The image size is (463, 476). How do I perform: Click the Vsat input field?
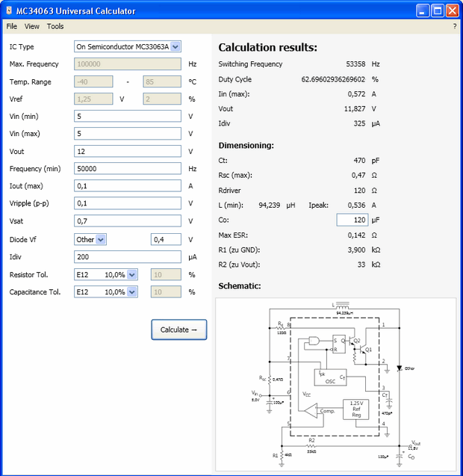[128, 221]
